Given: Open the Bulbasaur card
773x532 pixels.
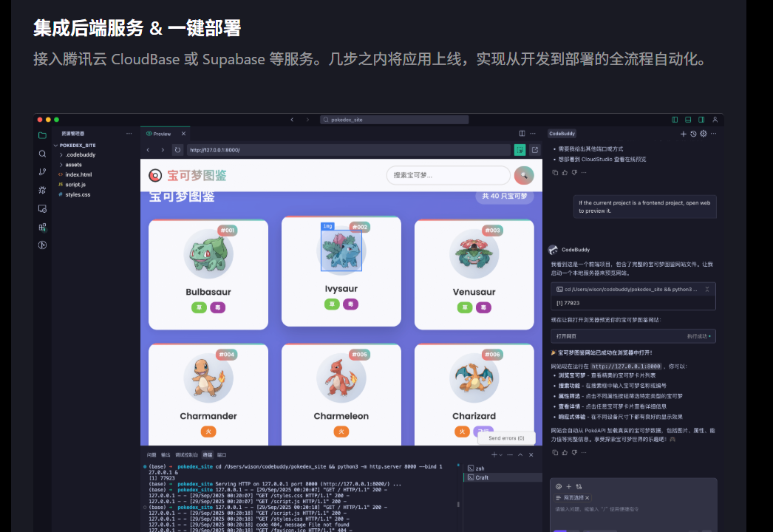Looking at the screenshot, I should pyautogui.click(x=208, y=275).
